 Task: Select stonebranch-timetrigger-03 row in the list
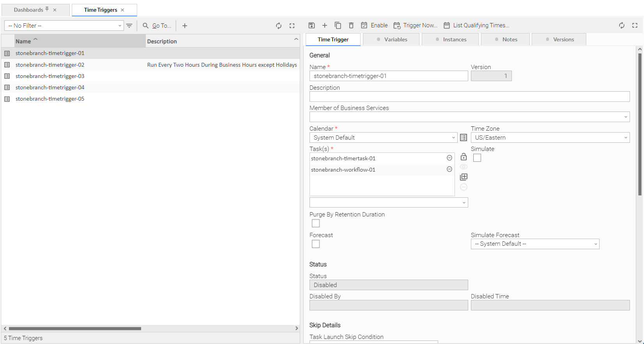[50, 76]
